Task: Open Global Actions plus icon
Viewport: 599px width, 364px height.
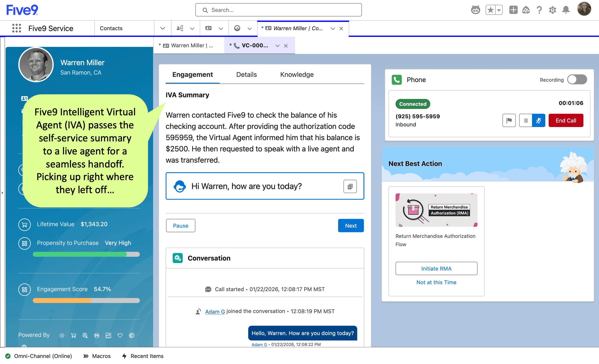Action: tap(513, 10)
